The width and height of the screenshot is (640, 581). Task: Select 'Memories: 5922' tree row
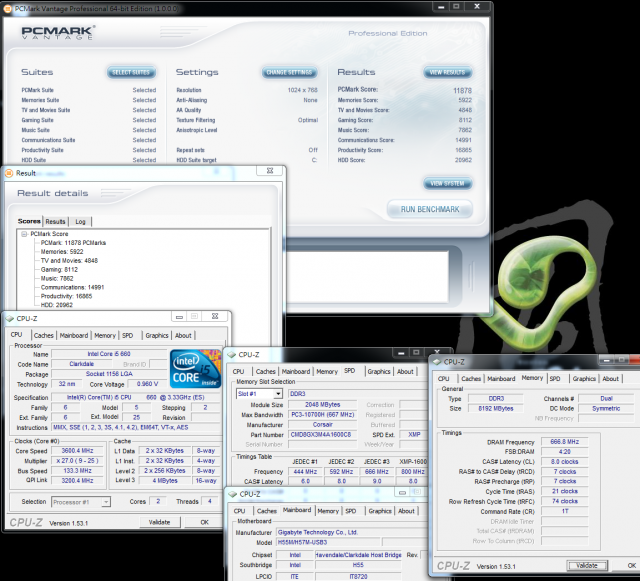pyautogui.click(x=62, y=252)
